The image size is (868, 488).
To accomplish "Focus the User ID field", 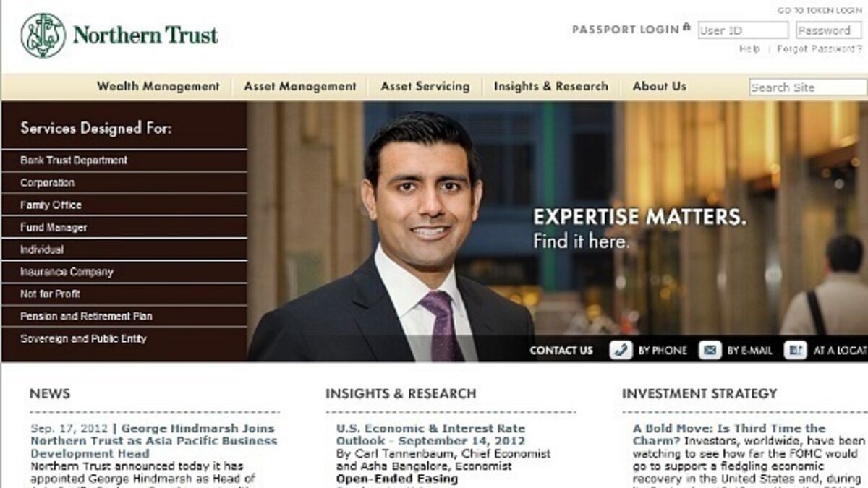I will pos(744,30).
